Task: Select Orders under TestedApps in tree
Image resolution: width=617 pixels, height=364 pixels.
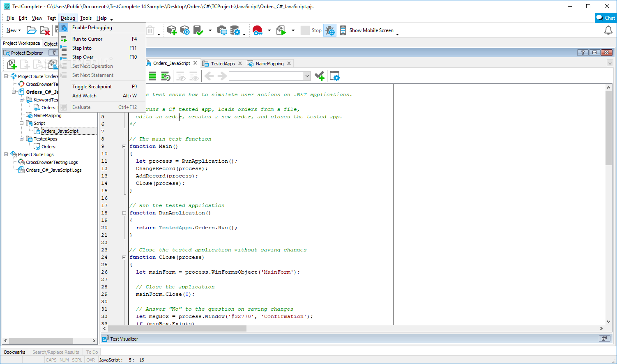Action: [48, 147]
